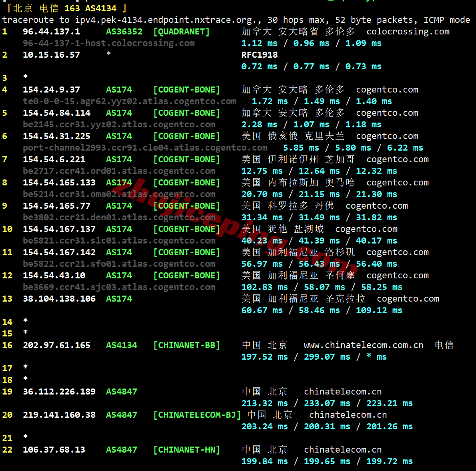476x471 pixels.
Task: Click the location '美国 加利福尼亚 圣克拉拉'
Action: pos(303,299)
